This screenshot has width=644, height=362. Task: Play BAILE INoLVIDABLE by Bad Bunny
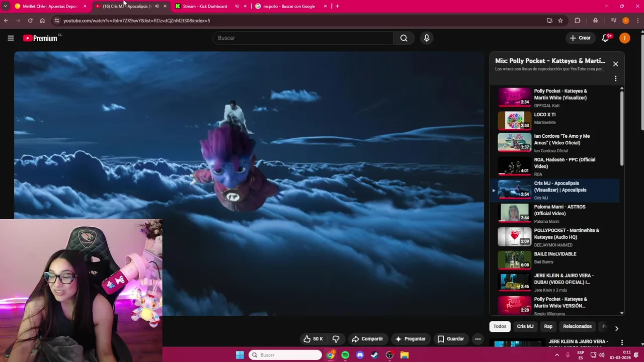(x=555, y=259)
